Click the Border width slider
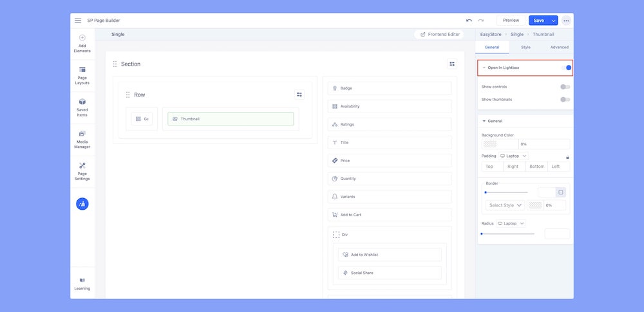 tap(506, 192)
